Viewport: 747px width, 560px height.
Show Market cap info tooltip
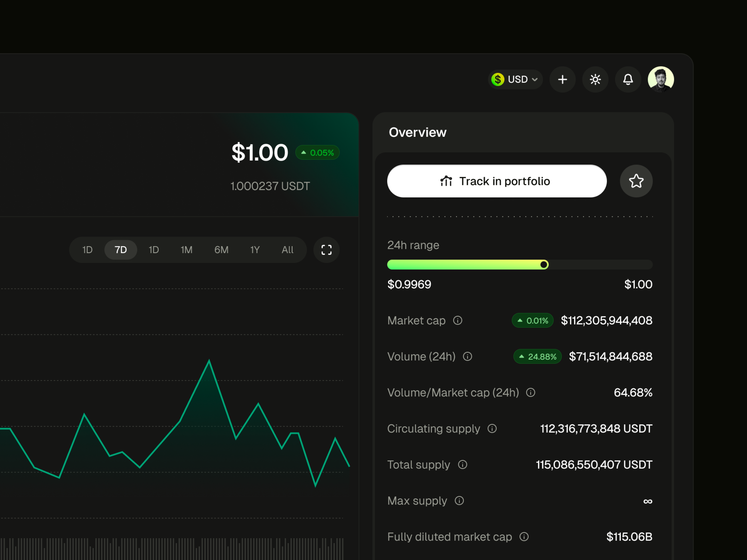click(x=458, y=320)
